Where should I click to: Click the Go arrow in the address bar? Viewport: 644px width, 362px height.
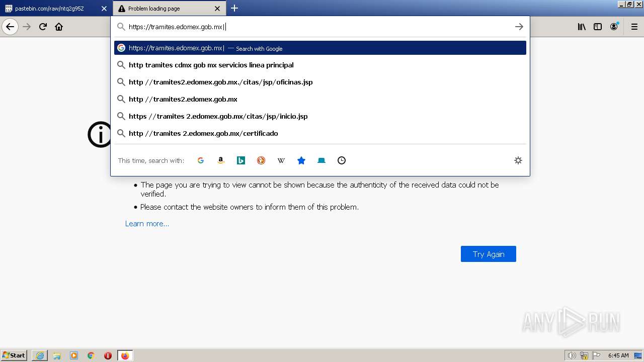coord(519,27)
